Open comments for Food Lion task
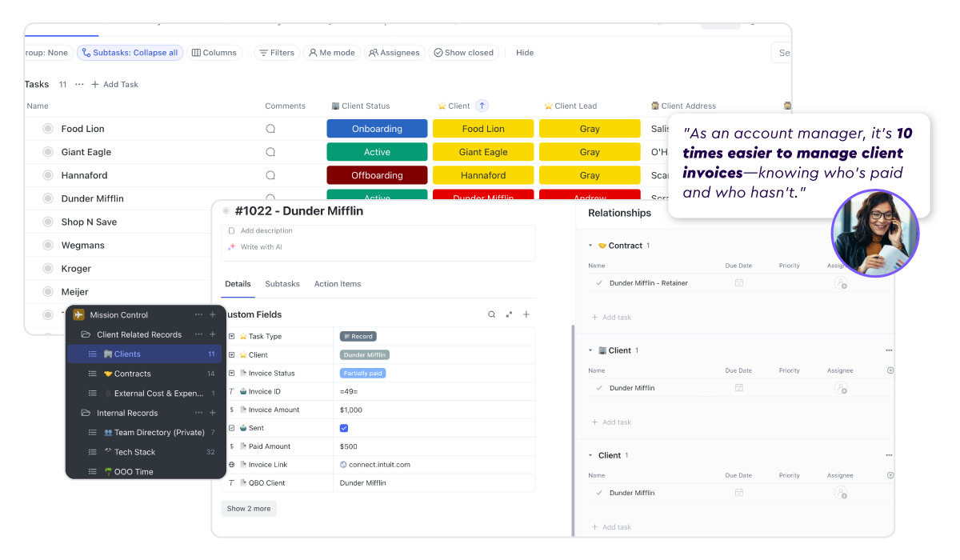The image size is (960, 560). (x=270, y=129)
